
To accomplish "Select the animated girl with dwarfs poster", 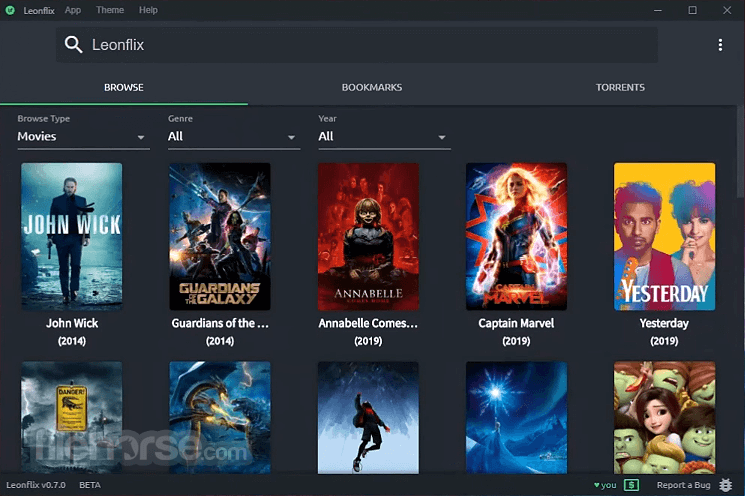I will (664, 417).
